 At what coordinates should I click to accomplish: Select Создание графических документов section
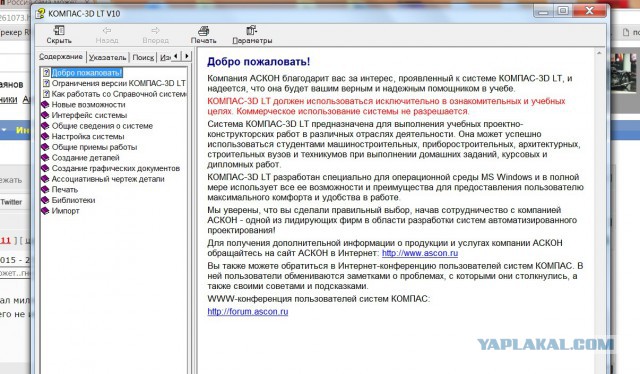coord(116,168)
